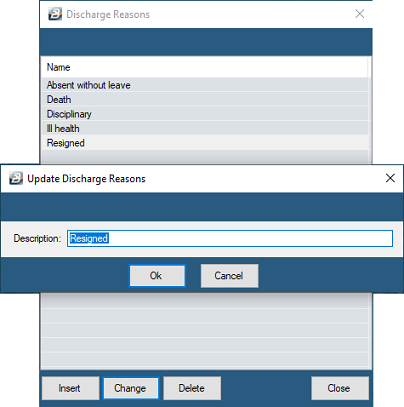Viewport: 404px width, 407px height.
Task: Click the Change button
Action: [131, 388]
